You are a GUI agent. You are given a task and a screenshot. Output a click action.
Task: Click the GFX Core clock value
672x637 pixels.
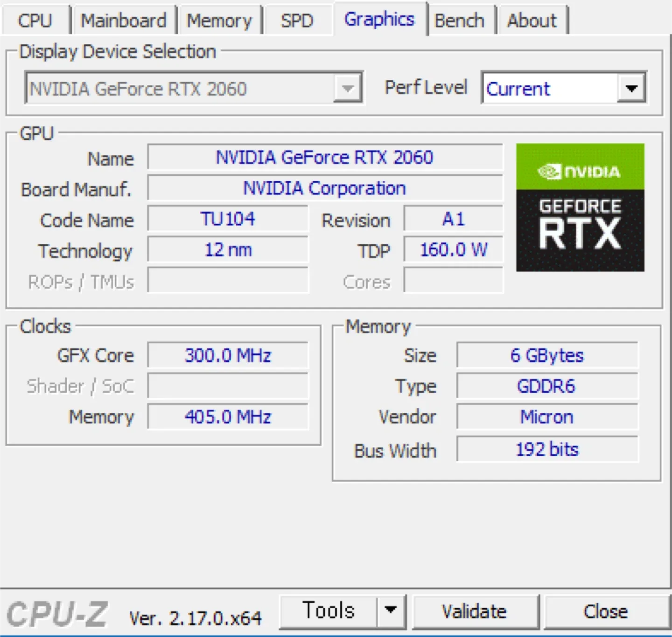click(x=228, y=356)
